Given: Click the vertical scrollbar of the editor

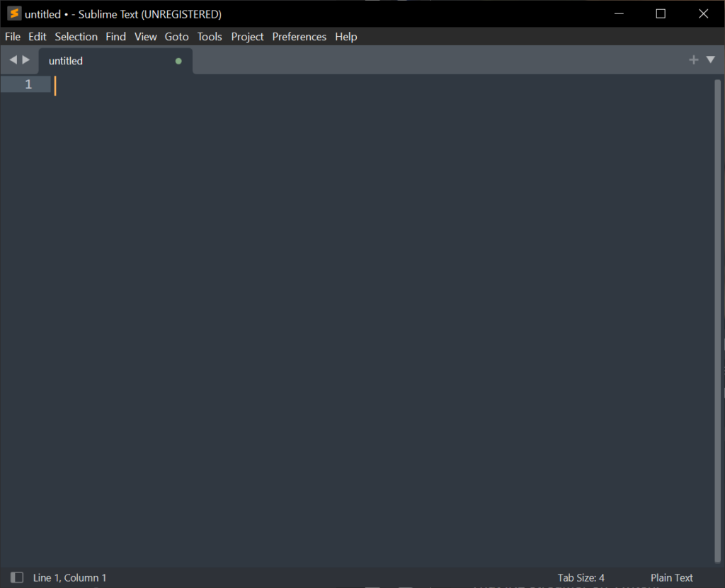Looking at the screenshot, I should point(718,321).
